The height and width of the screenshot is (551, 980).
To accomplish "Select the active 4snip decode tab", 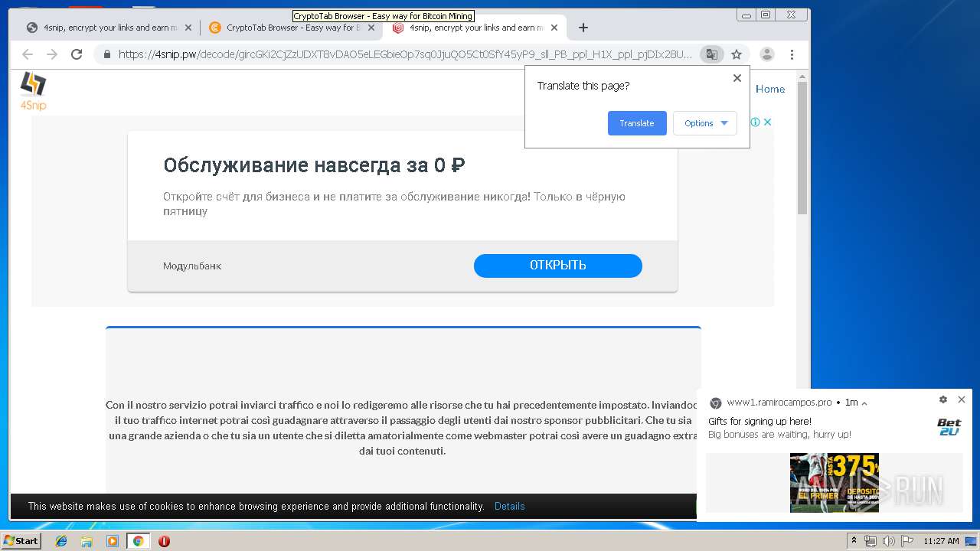I will 475,28.
